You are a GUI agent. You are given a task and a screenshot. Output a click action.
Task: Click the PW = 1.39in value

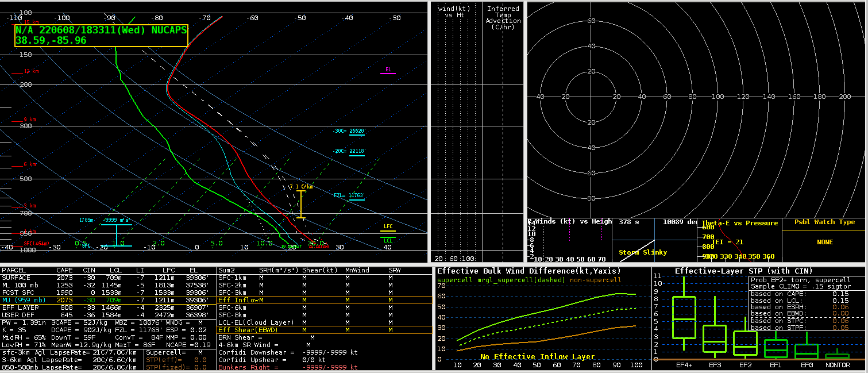point(24,324)
